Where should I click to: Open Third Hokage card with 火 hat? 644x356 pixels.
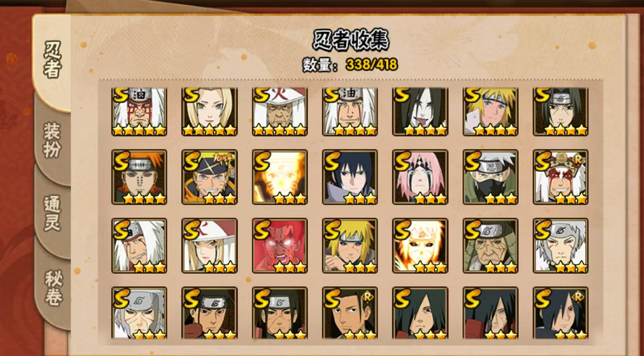coord(280,112)
